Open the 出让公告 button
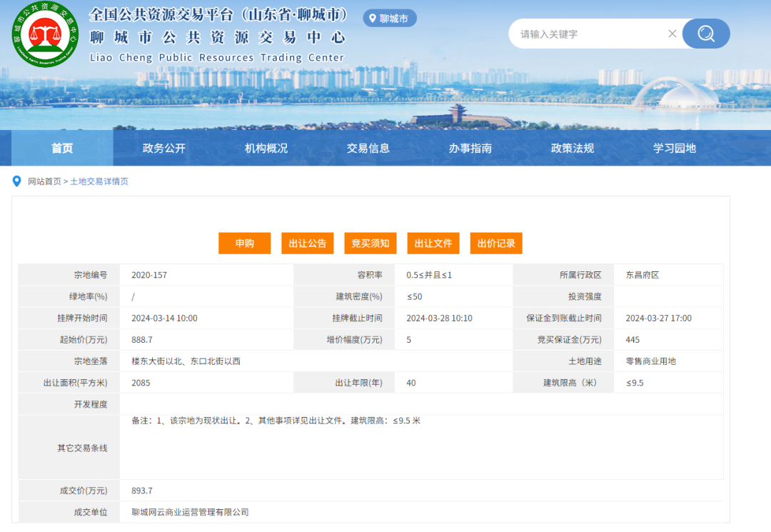Image resolution: width=771 pixels, height=532 pixels. pyautogui.click(x=307, y=244)
